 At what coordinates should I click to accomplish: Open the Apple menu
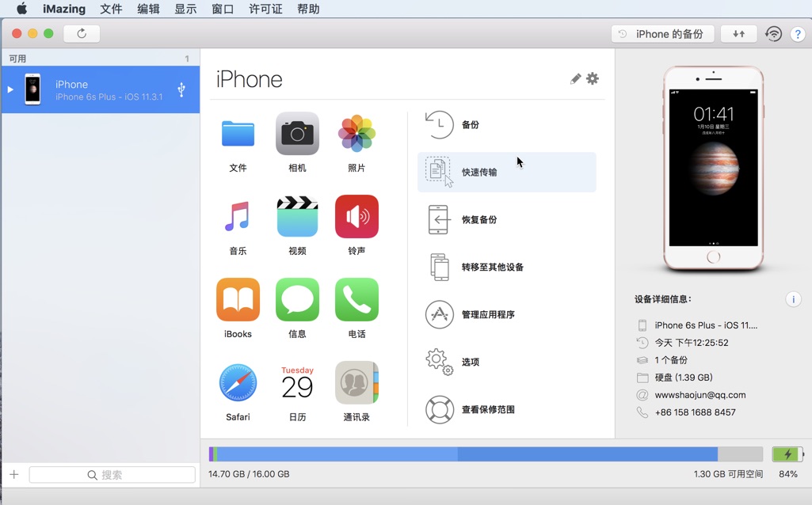tap(21, 9)
